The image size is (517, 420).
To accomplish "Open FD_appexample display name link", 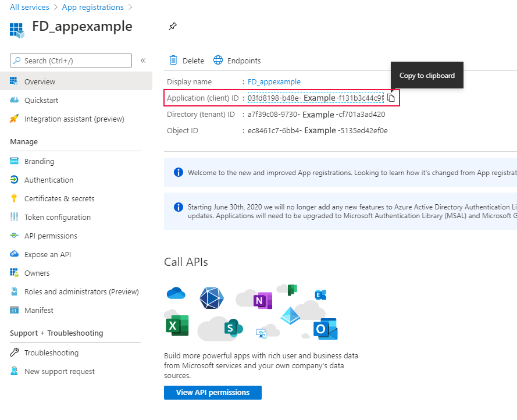I will [274, 81].
